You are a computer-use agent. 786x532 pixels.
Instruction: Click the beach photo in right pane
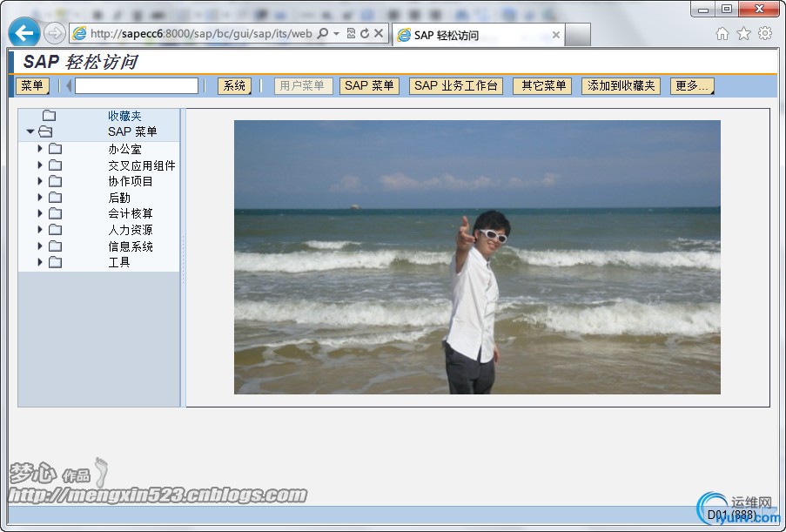click(477, 257)
